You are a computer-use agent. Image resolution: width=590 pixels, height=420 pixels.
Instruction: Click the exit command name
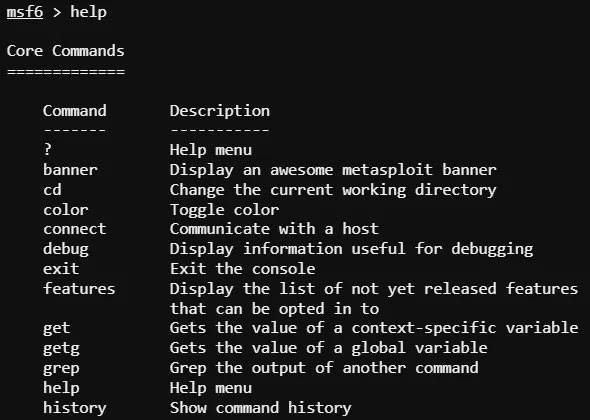[x=61, y=269]
